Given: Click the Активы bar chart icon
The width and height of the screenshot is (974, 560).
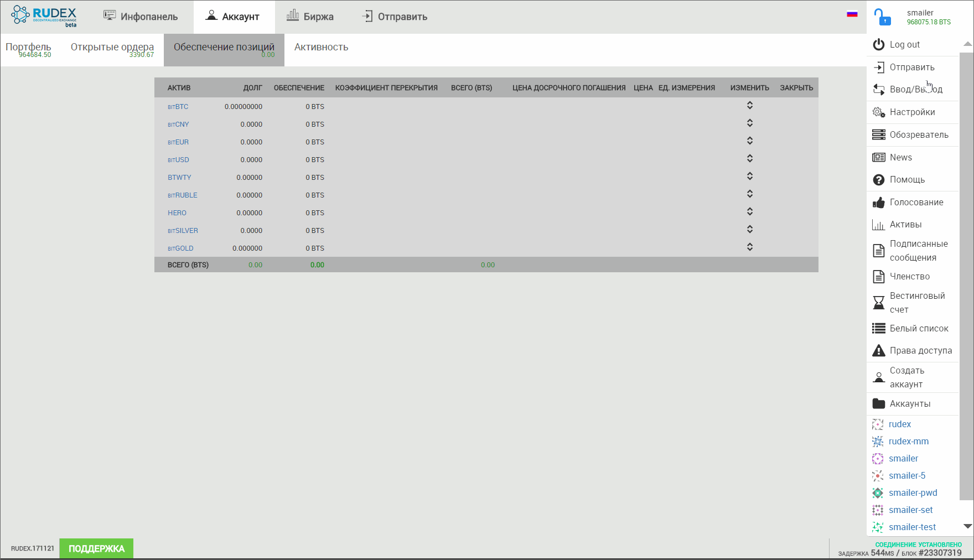Looking at the screenshot, I should tap(879, 225).
